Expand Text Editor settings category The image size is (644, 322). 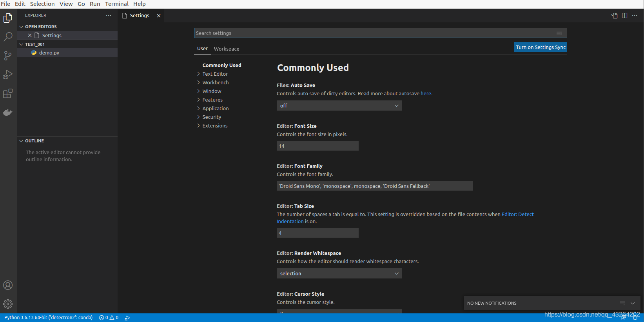(x=198, y=74)
